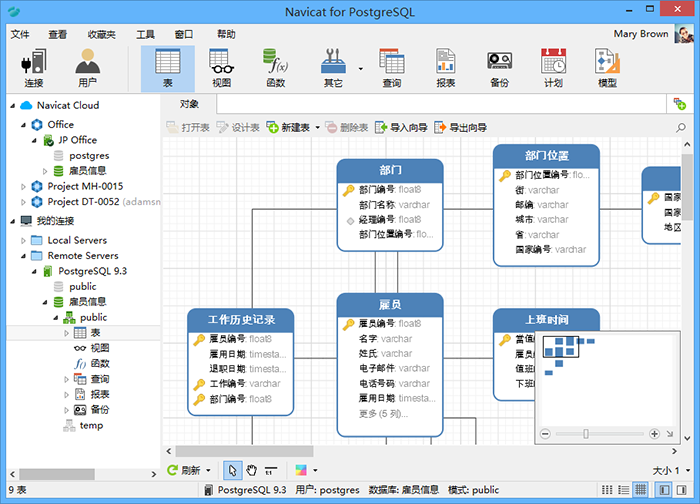
Task: Click 刷新 refresh button
Action: 183,470
